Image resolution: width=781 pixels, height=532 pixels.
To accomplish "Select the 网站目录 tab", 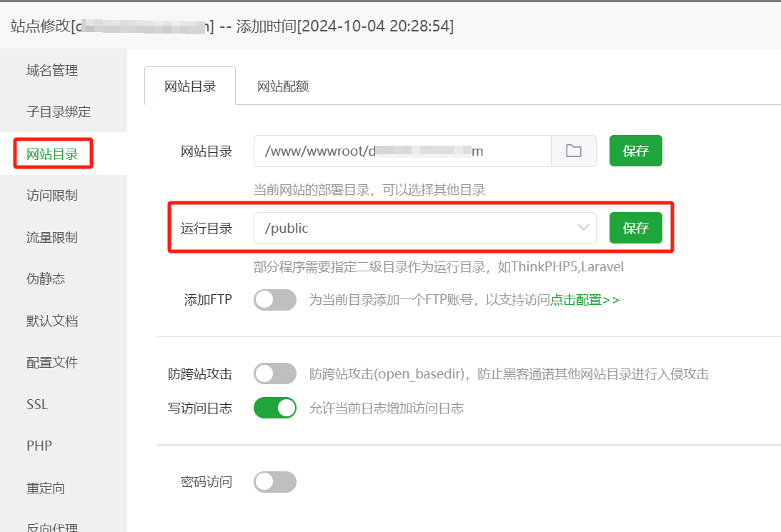I will [190, 86].
